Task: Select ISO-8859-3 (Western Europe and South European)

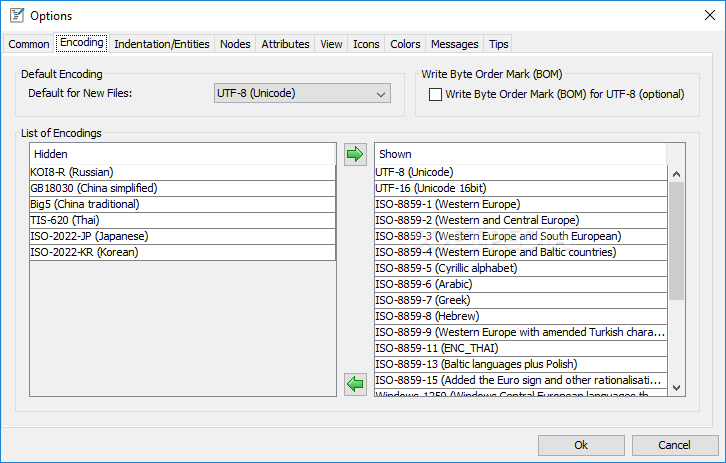Action: pyautogui.click(x=521, y=236)
